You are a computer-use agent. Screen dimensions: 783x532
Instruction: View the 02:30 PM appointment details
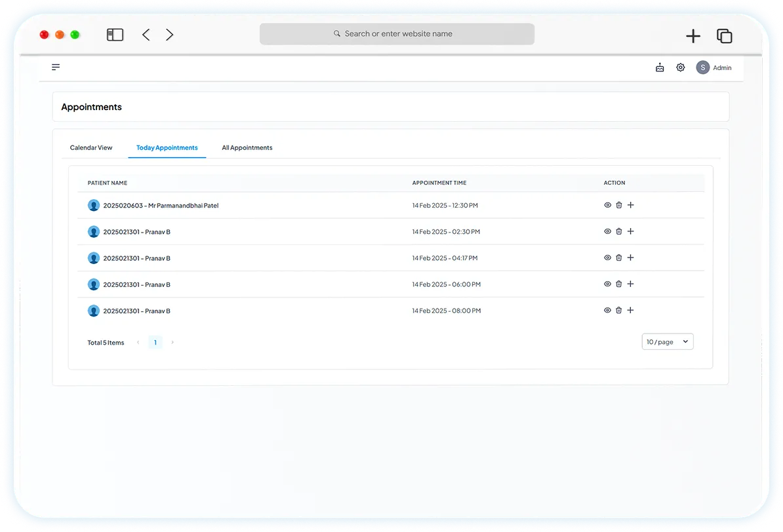pos(607,231)
